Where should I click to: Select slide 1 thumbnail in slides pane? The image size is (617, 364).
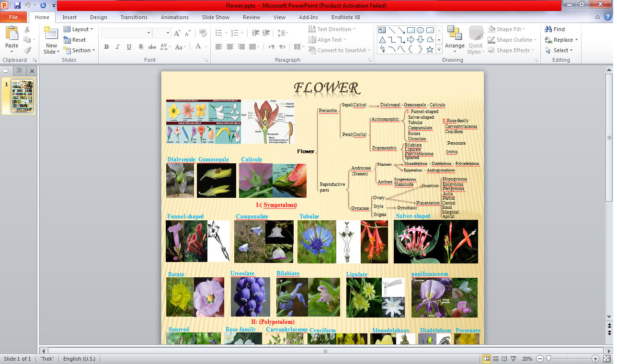click(x=23, y=96)
